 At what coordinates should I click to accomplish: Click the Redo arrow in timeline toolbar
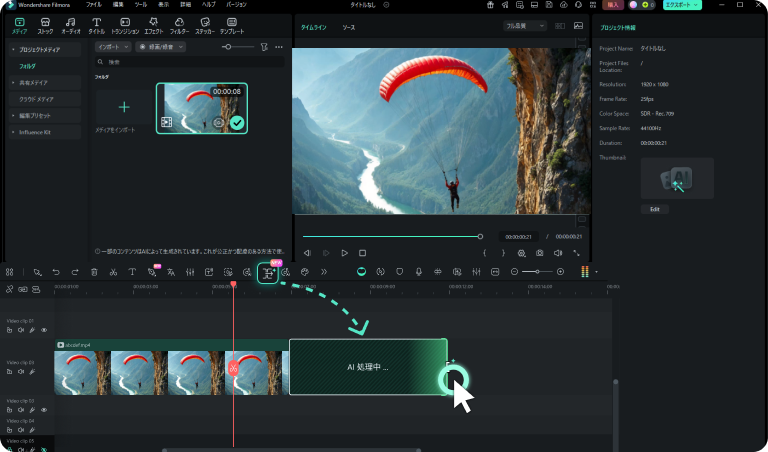[x=75, y=272]
